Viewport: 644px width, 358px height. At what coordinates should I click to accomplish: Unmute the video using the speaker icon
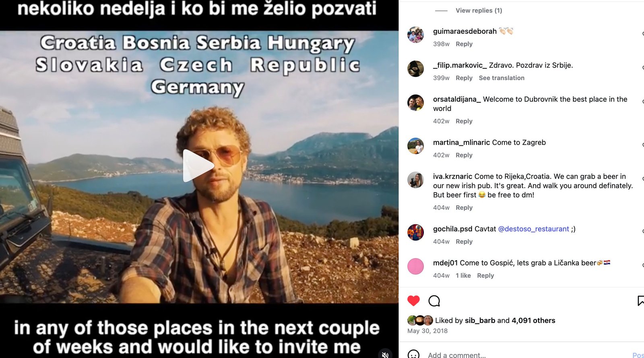coord(385,354)
